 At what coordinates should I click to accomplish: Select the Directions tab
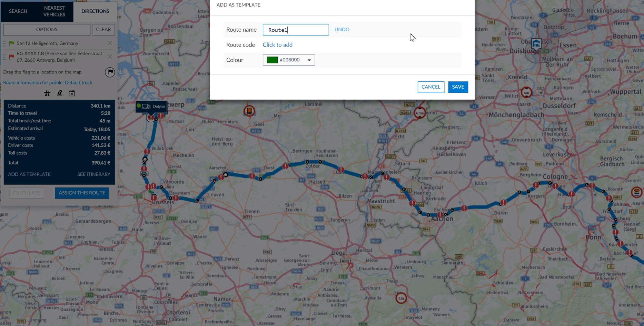95,11
